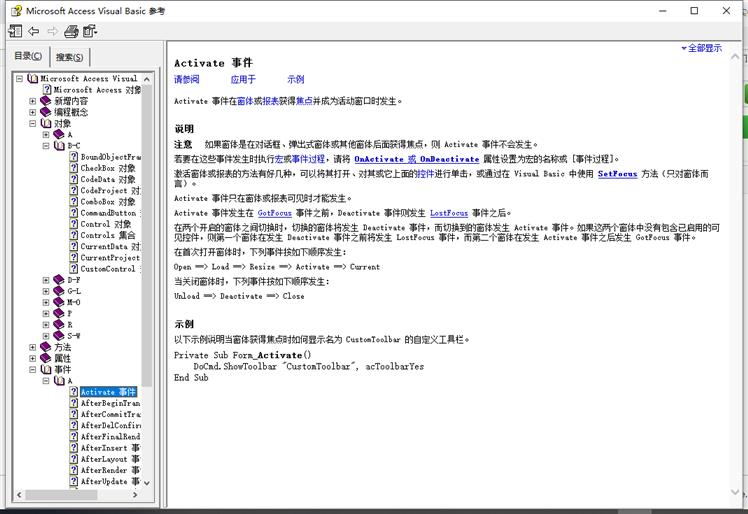Click the Hide navigation pane toolbar icon

click(15, 31)
